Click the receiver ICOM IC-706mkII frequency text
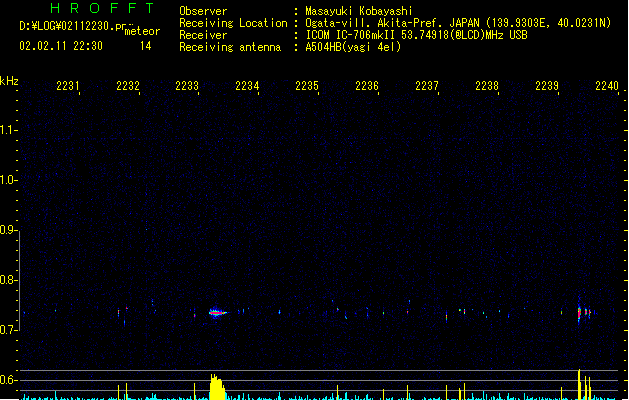Viewport: 629px width, 400px height. pyautogui.click(x=416, y=35)
